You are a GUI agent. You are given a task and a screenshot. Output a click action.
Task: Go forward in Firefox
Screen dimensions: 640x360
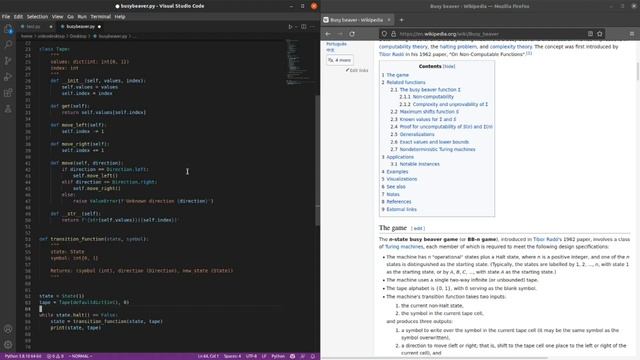click(340, 34)
